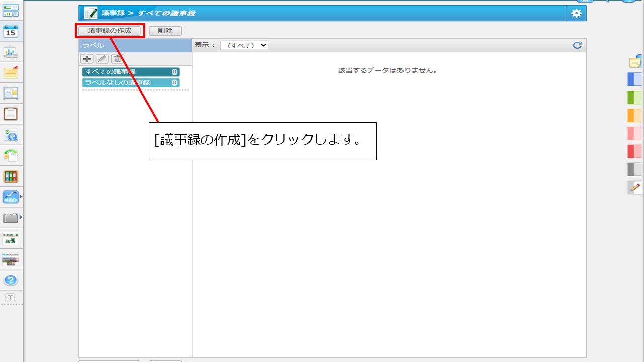
Task: Open the binder cabinet sidebar icon
Action: (11, 176)
